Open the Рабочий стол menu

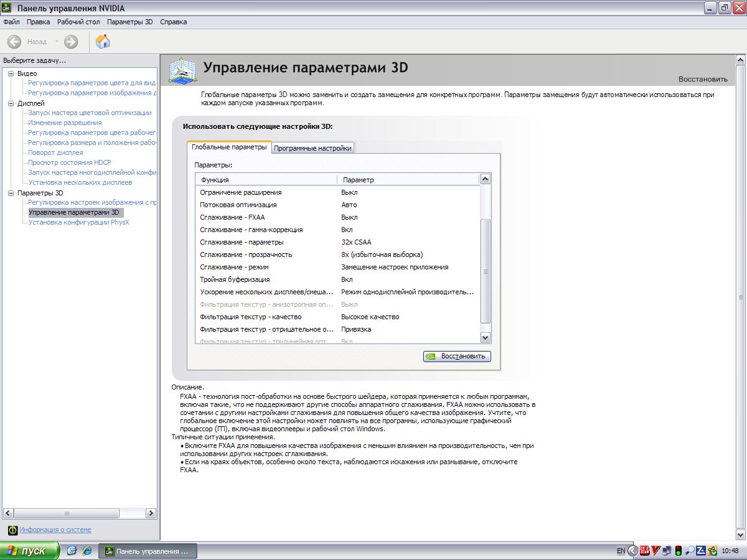click(x=78, y=22)
